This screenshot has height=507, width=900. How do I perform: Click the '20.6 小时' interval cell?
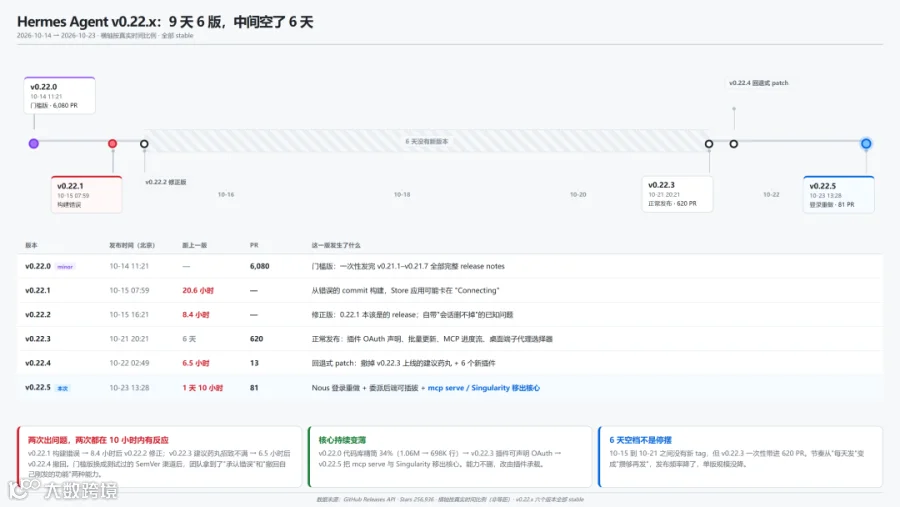(x=198, y=291)
